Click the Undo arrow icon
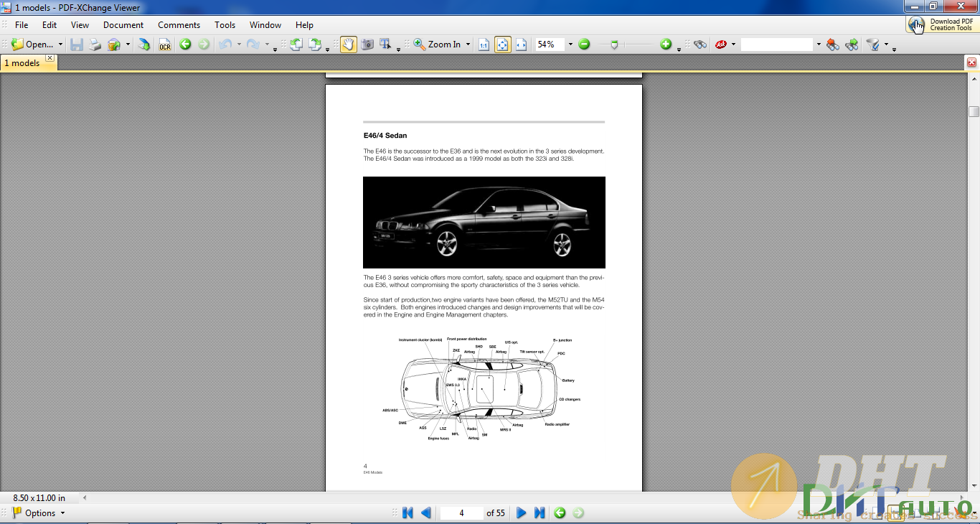This screenshot has height=524, width=980. tap(225, 45)
